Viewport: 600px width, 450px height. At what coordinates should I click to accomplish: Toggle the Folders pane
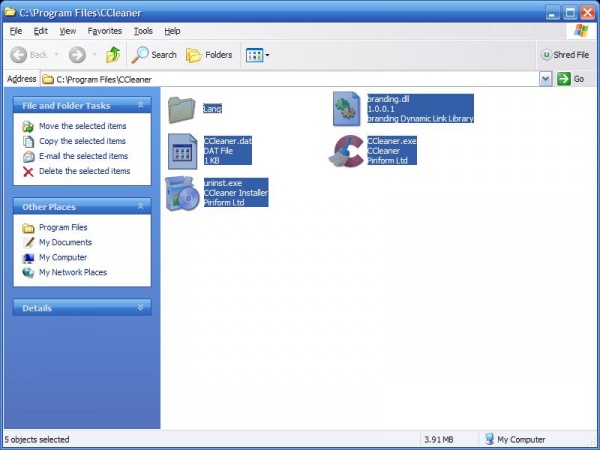(209, 55)
